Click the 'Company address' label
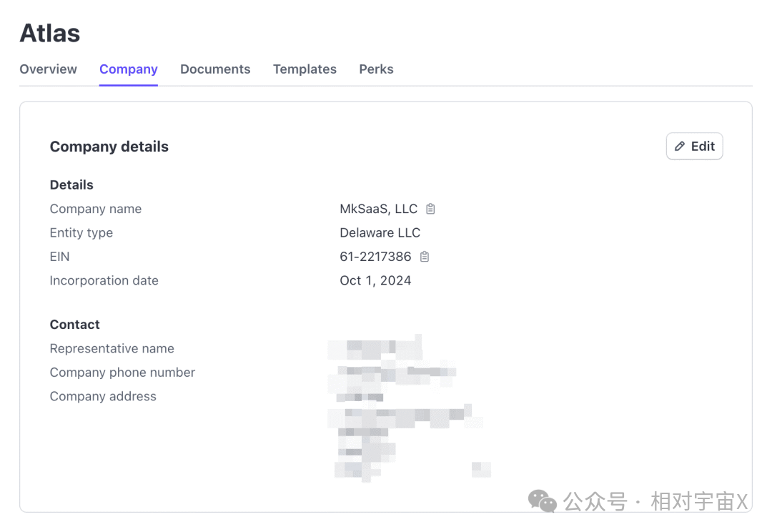 point(103,396)
